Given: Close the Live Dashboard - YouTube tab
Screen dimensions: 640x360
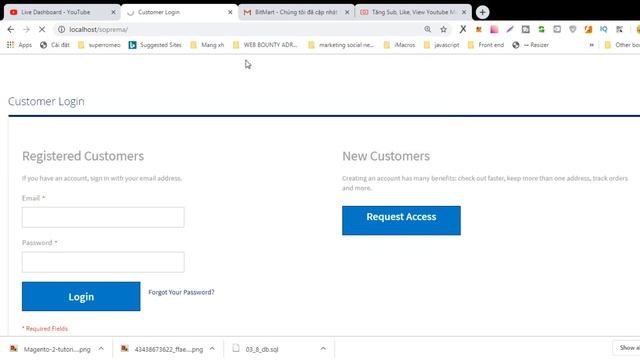Looking at the screenshot, I should (113, 12).
